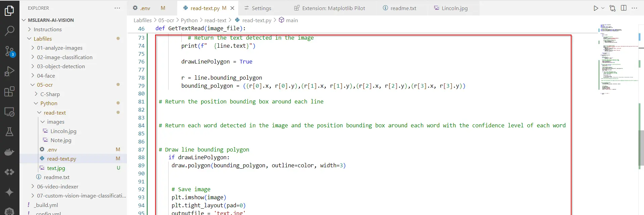Expand the C-Sharp folder

pyautogui.click(x=50, y=94)
